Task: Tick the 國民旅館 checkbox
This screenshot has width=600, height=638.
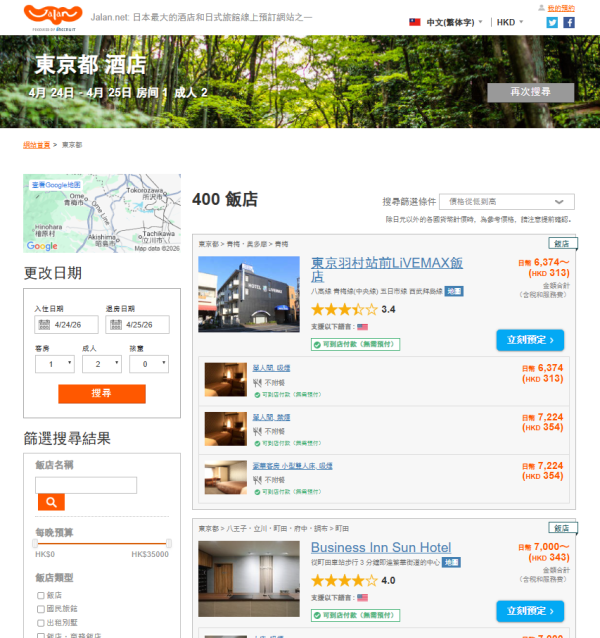Action: (x=41, y=609)
